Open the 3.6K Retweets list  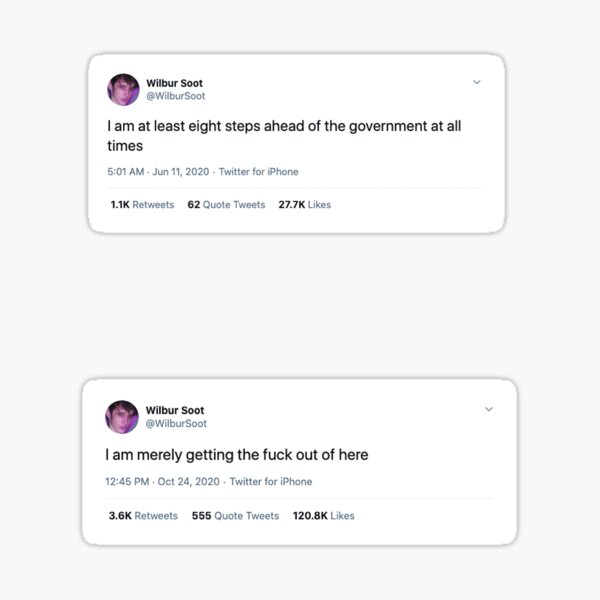point(142,516)
